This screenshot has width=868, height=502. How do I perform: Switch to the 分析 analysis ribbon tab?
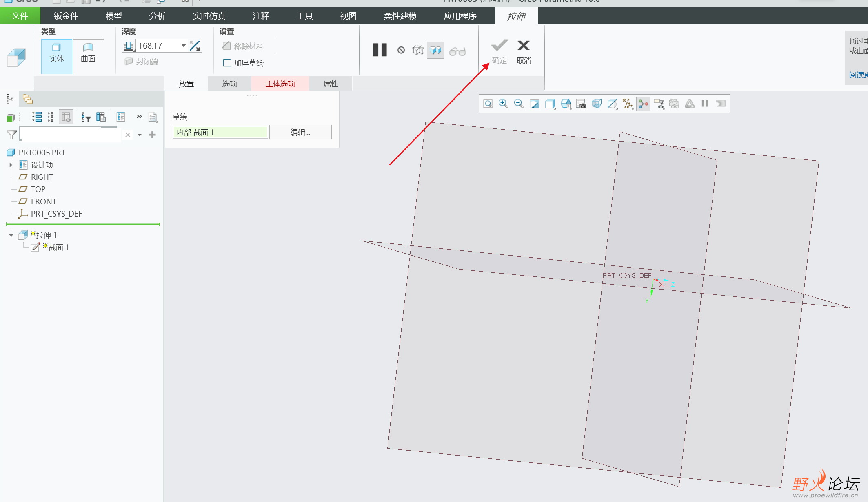157,16
